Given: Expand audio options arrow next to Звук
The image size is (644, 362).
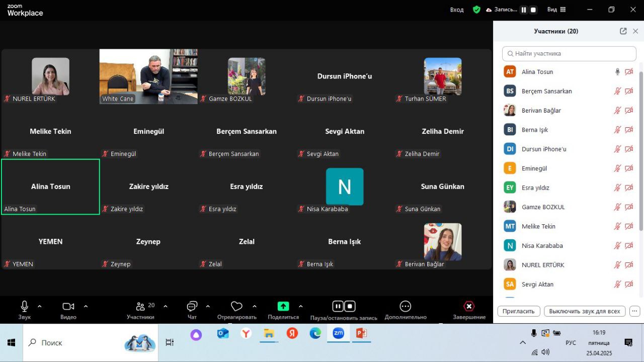Looking at the screenshot, I should coord(40,306).
